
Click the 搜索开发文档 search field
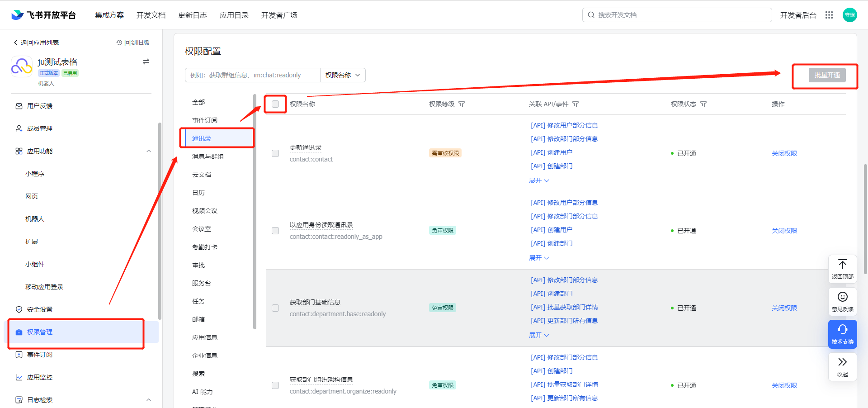(677, 15)
